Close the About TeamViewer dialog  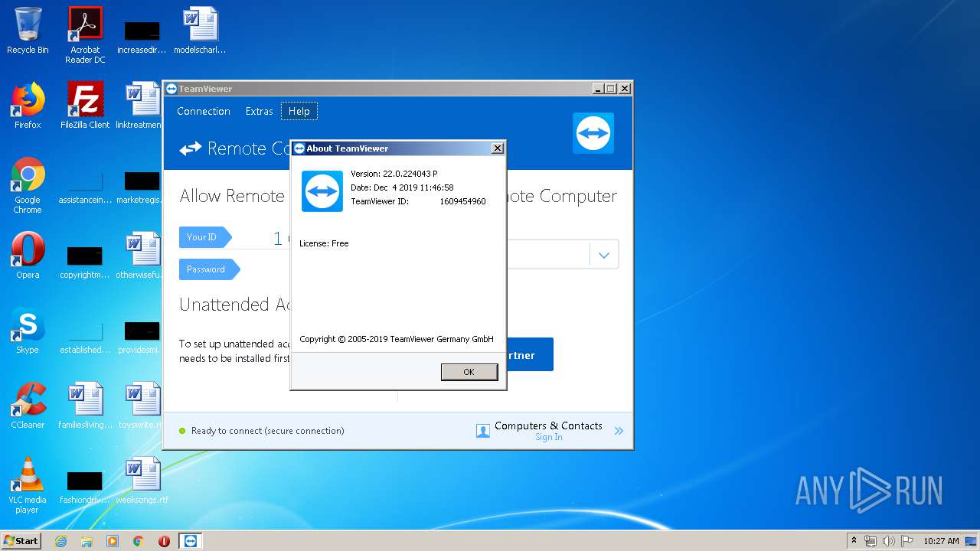pyautogui.click(x=497, y=148)
